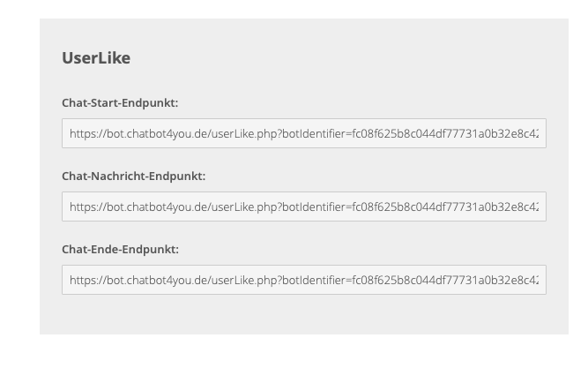Select the Chat-Ende-Endpunkt URL field
The image size is (588, 368).
pos(303,280)
